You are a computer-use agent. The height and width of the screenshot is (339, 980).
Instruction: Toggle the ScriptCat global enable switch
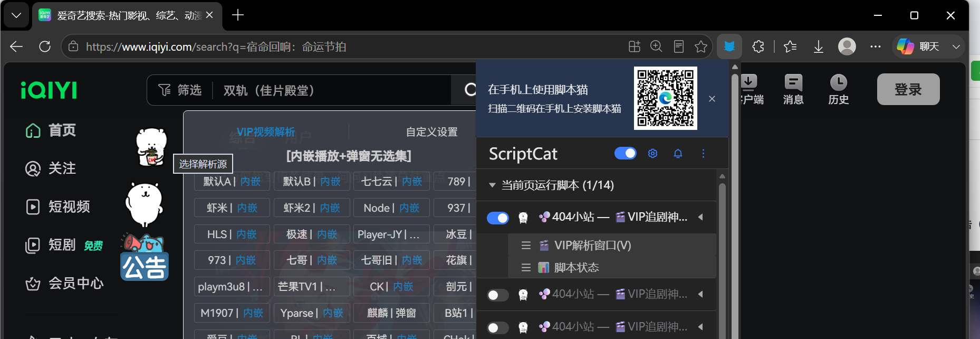[626, 153]
